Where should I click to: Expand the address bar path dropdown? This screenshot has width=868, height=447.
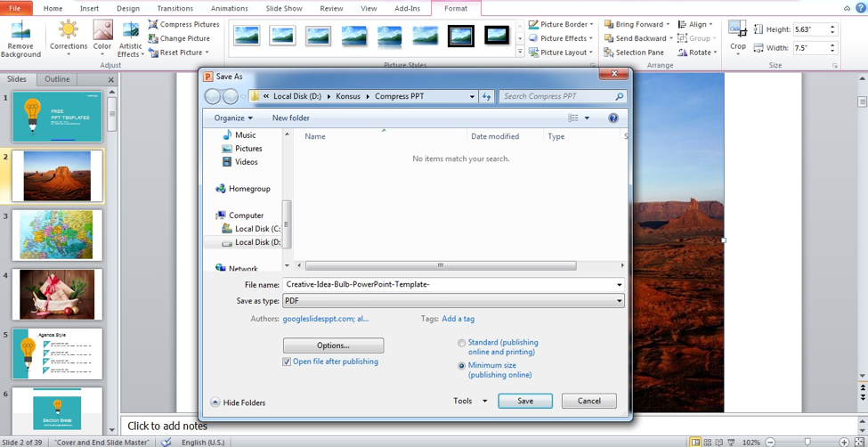[x=472, y=96]
